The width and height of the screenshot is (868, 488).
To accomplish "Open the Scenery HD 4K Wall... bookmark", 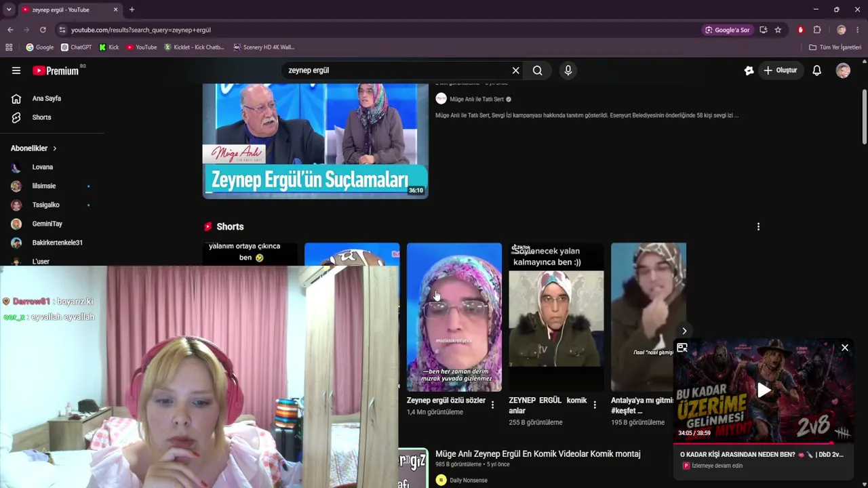I will coord(264,47).
